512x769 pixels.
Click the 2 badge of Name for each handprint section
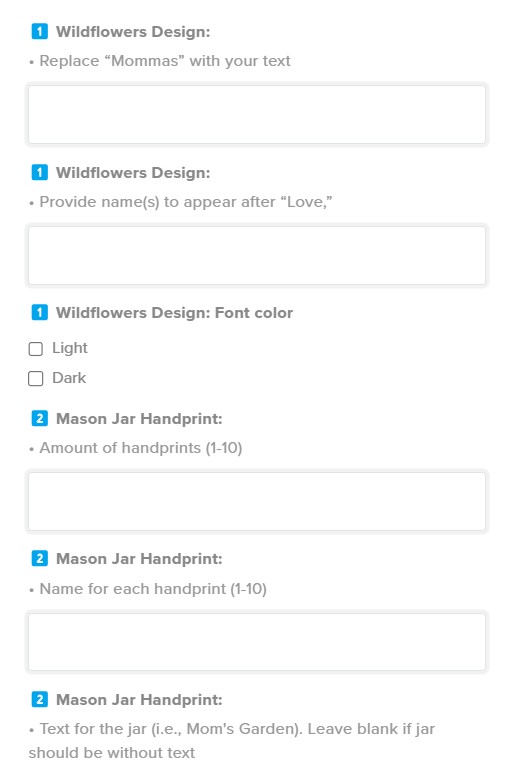[x=40, y=559]
